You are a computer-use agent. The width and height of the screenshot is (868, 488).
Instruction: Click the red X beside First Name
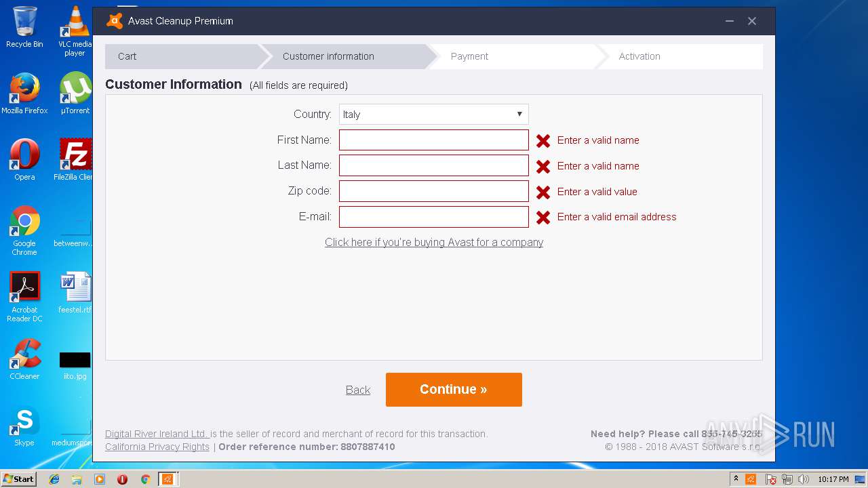click(543, 141)
